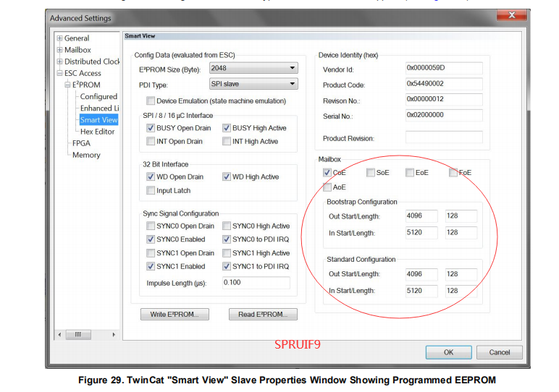Enable Device Emulation checkbox
Viewport: 559px width, 392px height.
pos(151,101)
